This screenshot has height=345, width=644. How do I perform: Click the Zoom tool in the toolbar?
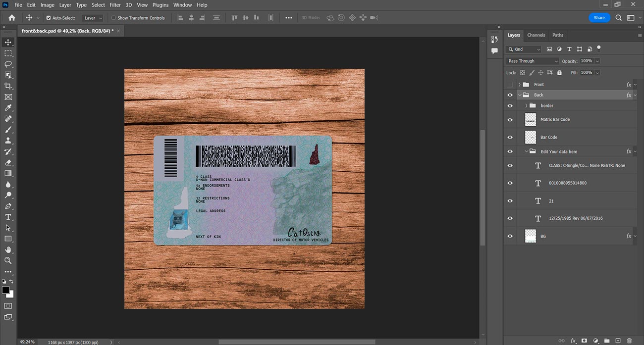pyautogui.click(x=8, y=260)
